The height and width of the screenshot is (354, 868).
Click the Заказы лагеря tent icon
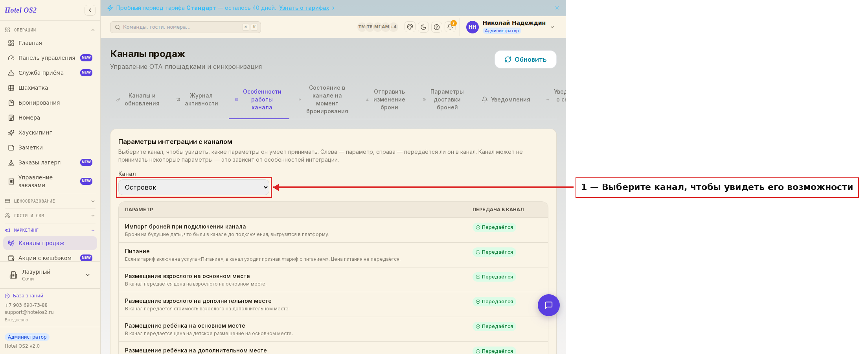point(11,162)
